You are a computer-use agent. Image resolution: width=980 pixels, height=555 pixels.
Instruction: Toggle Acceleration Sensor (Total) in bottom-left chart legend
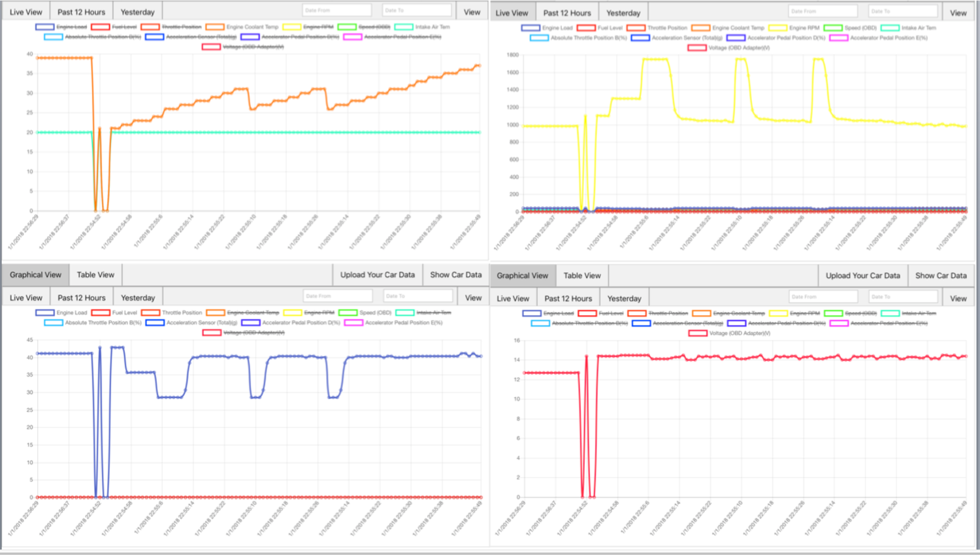point(201,322)
